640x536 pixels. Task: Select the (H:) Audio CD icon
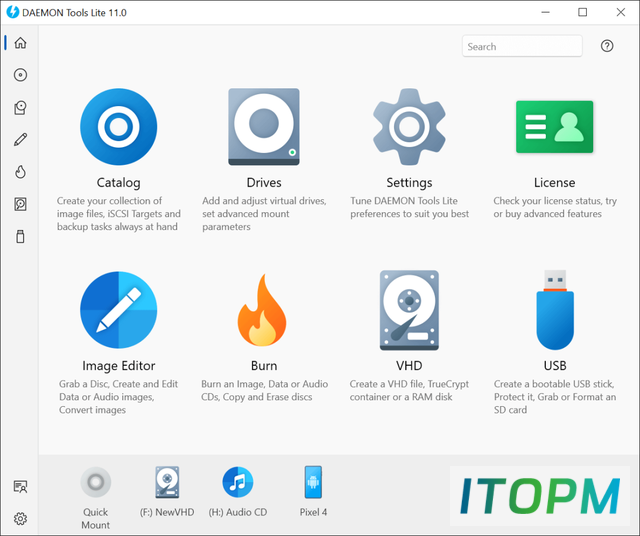(238, 482)
